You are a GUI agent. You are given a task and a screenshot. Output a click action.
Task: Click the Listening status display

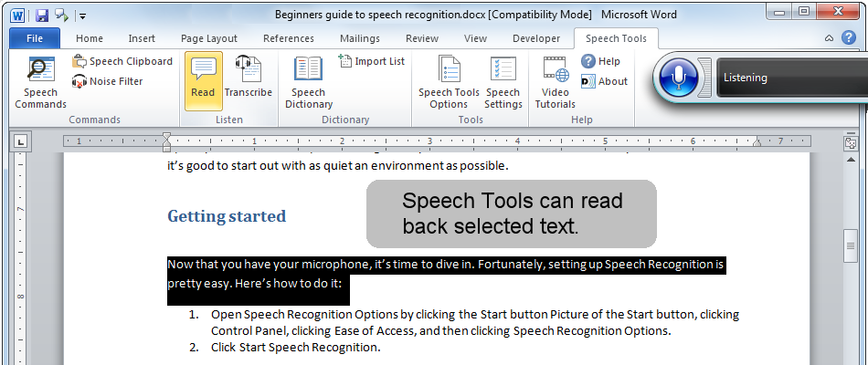[x=791, y=78]
